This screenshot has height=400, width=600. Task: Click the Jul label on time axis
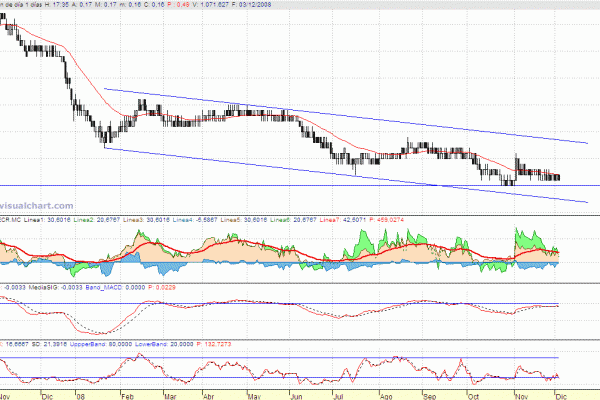(x=338, y=394)
